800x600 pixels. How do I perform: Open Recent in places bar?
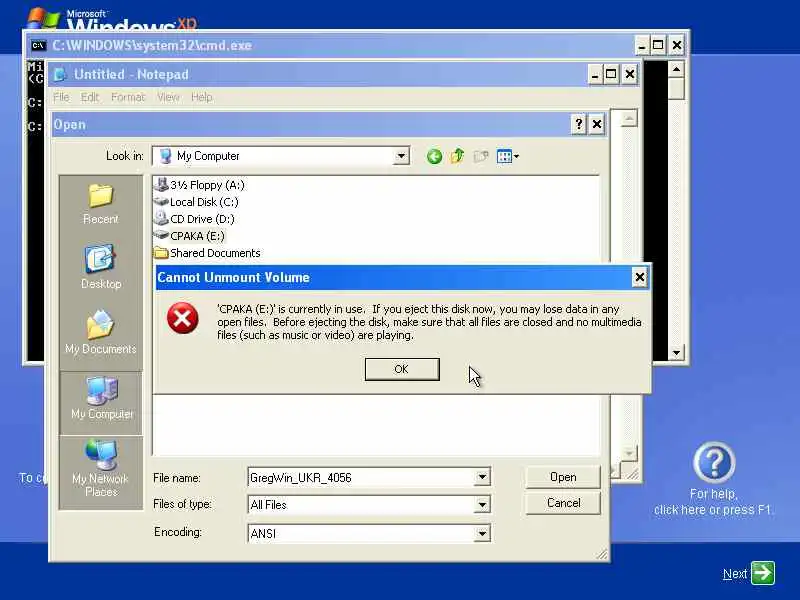101,204
